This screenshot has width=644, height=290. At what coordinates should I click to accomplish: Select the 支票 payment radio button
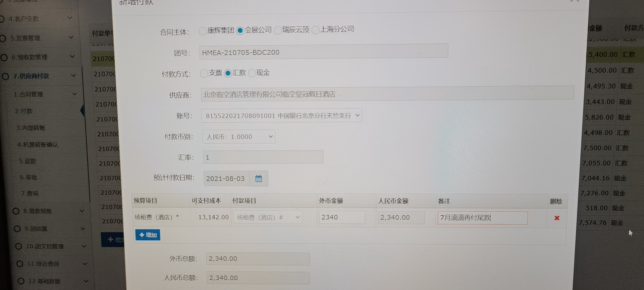tap(204, 74)
